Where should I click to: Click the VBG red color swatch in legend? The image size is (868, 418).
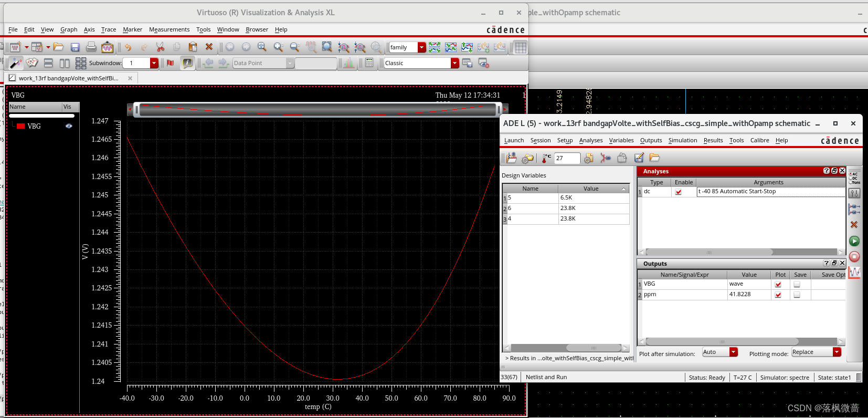(21, 126)
